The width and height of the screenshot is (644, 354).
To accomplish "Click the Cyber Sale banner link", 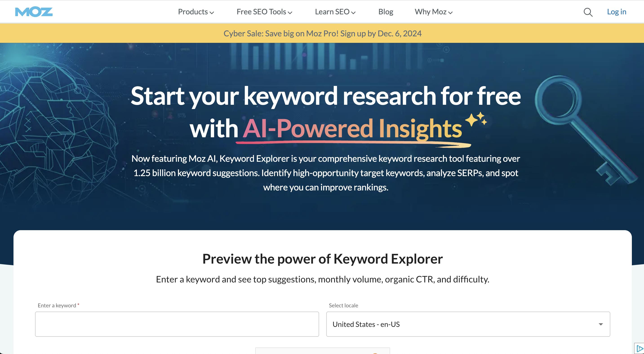I will coord(323,33).
